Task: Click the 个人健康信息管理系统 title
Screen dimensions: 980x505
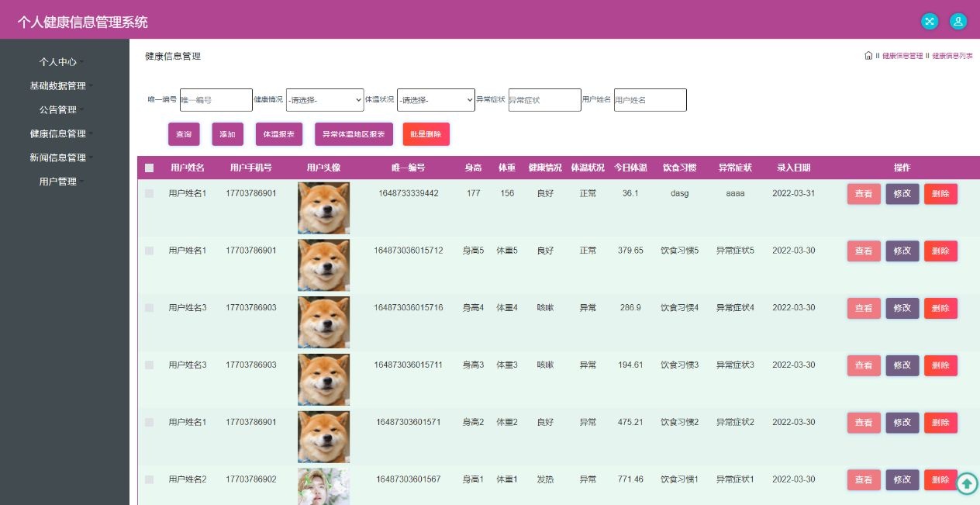Action: click(83, 22)
